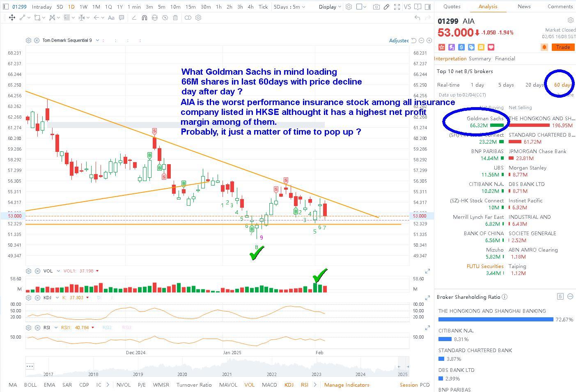
Task: Expand the Display dropdown
Action: 330,7
